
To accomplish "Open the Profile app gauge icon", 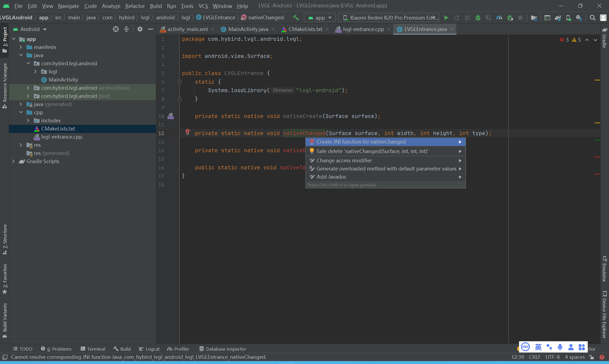I will 499,18.
